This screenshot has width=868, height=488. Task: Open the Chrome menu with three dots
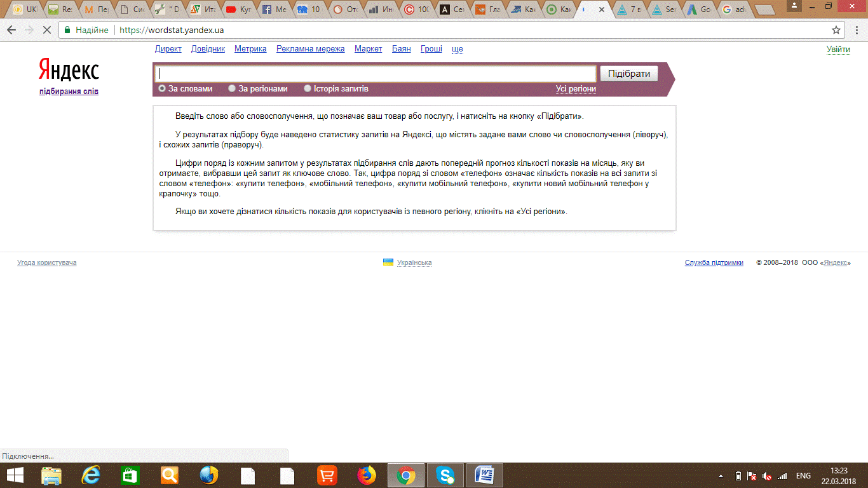pyautogui.click(x=856, y=30)
